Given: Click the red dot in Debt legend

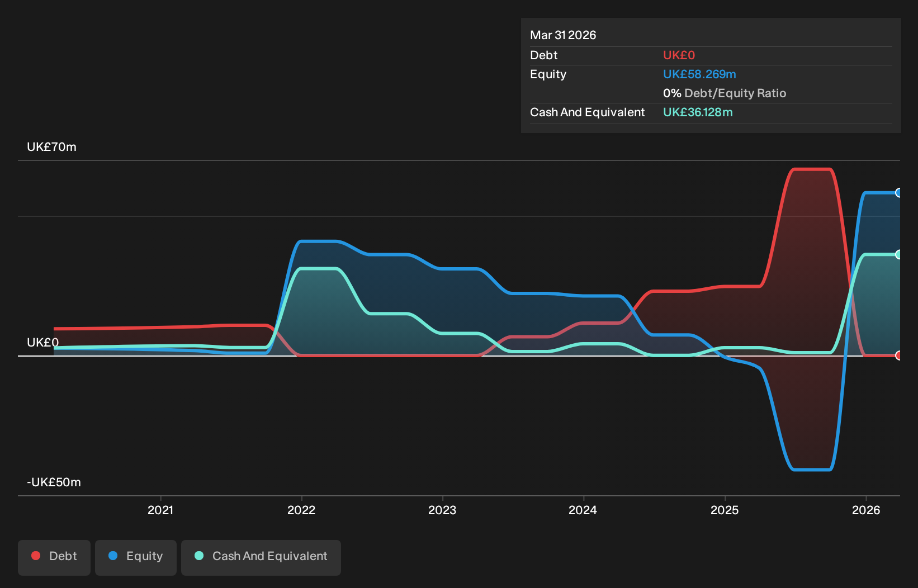Looking at the screenshot, I should tap(36, 556).
